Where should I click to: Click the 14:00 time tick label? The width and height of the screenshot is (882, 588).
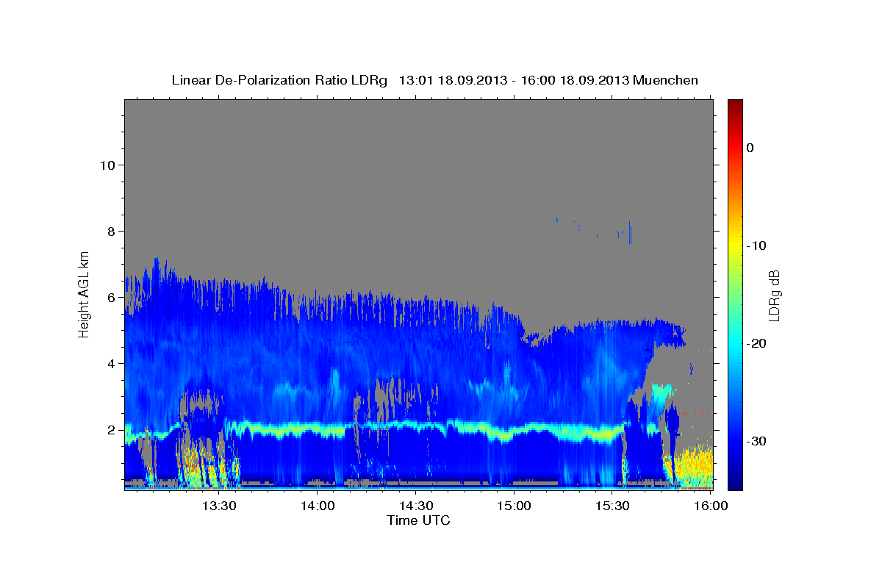[x=317, y=506]
